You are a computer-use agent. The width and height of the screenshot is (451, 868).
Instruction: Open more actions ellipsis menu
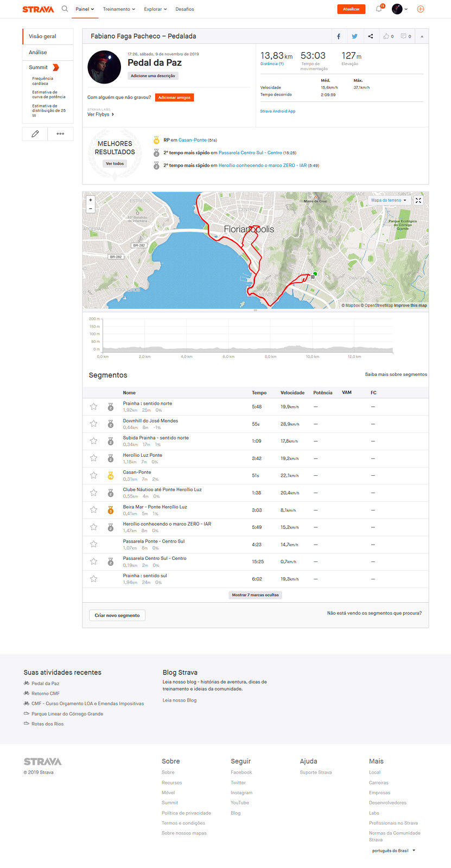(x=60, y=133)
